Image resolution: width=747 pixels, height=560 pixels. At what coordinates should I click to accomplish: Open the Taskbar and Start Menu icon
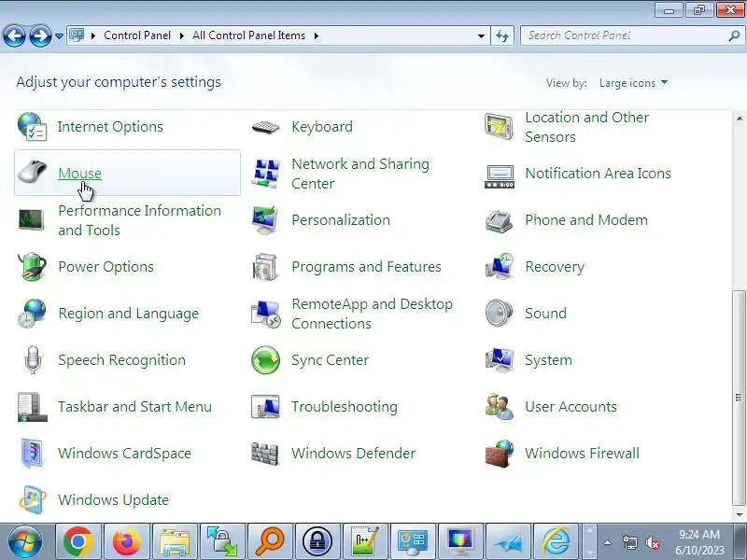click(32, 407)
